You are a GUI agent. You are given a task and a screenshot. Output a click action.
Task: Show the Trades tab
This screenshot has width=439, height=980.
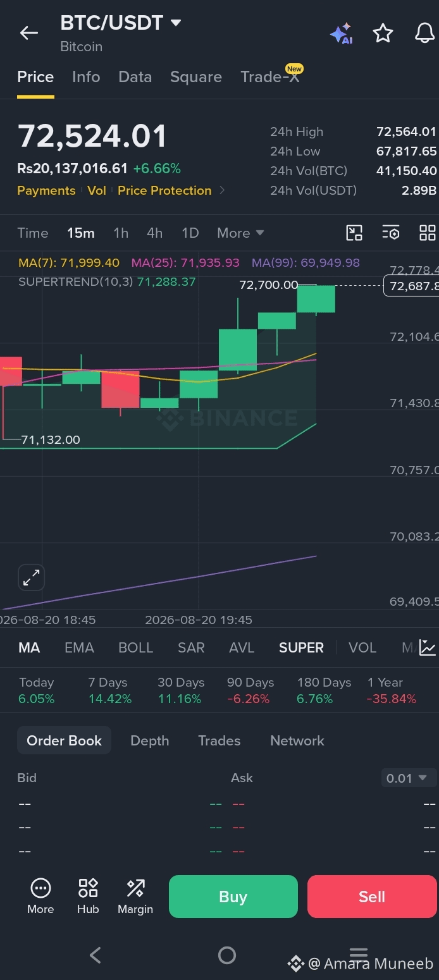coord(219,740)
